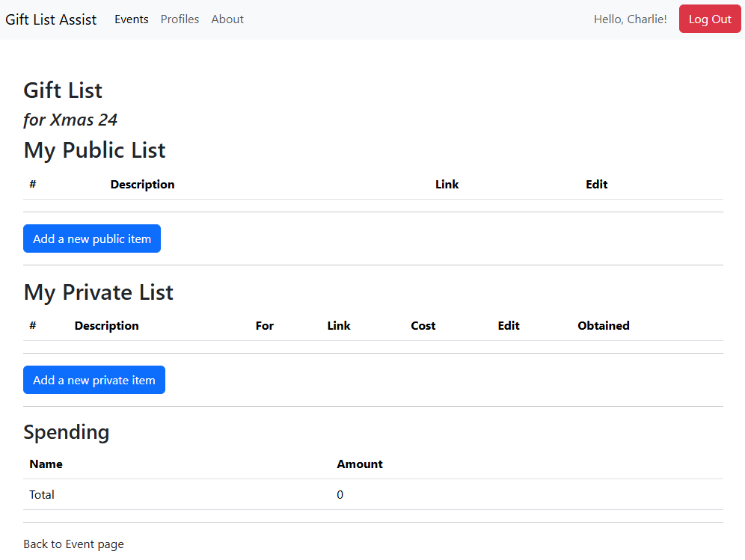Click the My Private List heading
This screenshot has width=745, height=560.
(98, 292)
